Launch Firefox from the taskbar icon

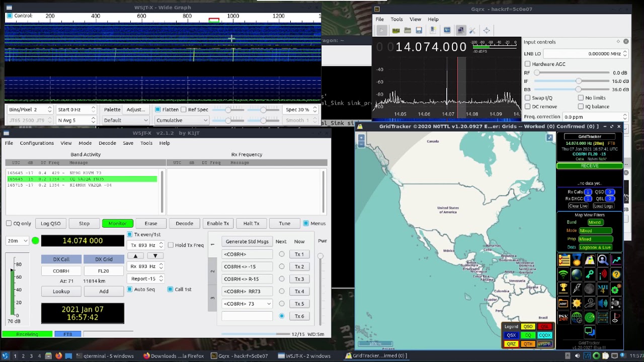point(58,356)
